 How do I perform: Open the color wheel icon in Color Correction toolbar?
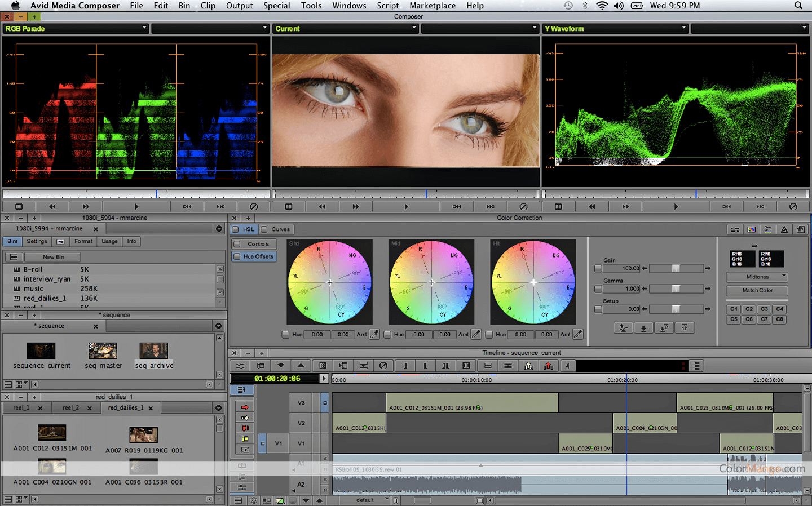(x=751, y=229)
